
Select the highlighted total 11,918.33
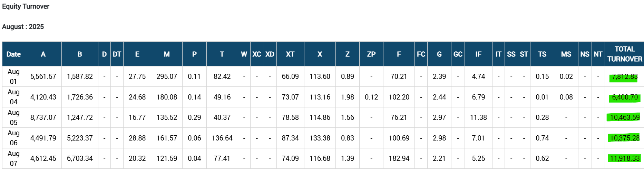coord(625,158)
